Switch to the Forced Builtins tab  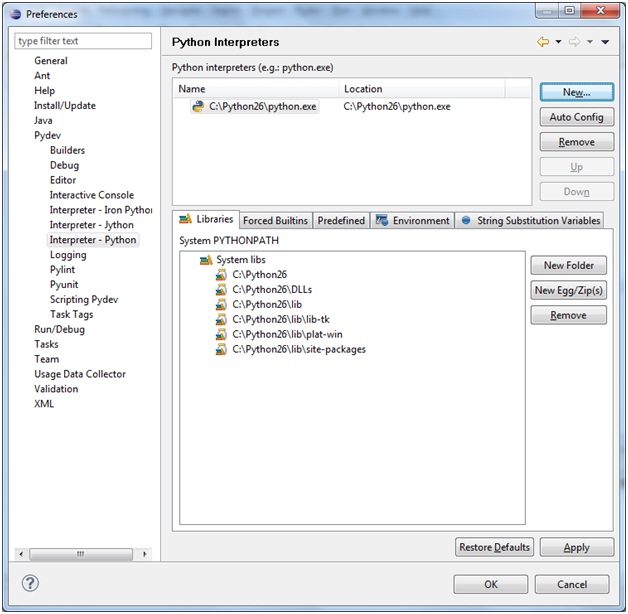click(275, 221)
